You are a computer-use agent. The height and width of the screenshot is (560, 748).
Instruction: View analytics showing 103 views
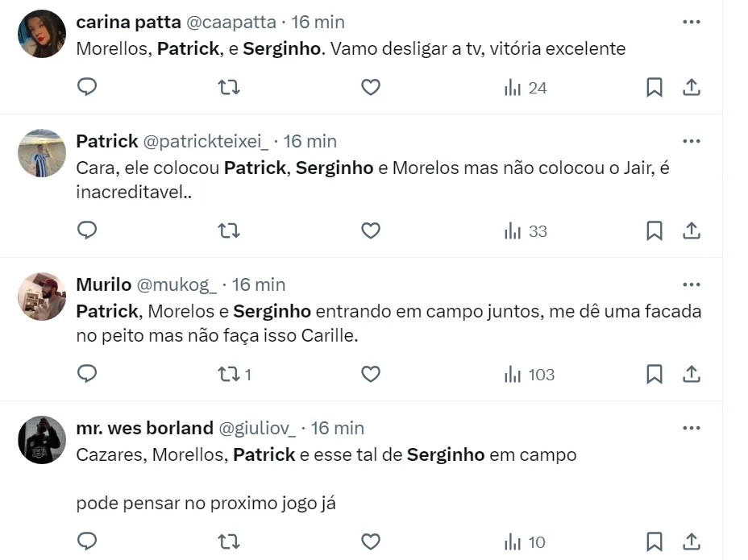point(530,374)
